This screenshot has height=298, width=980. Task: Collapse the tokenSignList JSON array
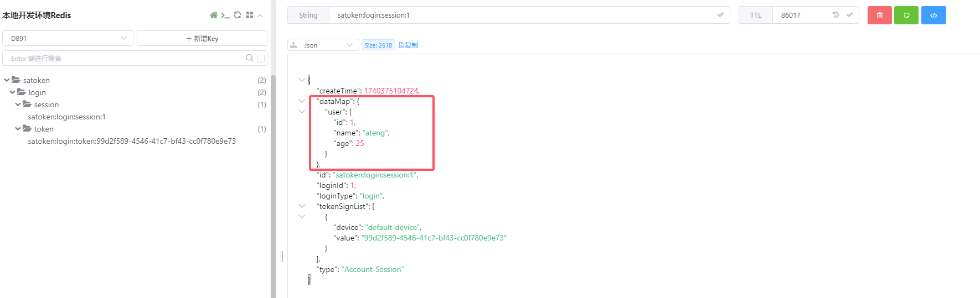tap(302, 206)
